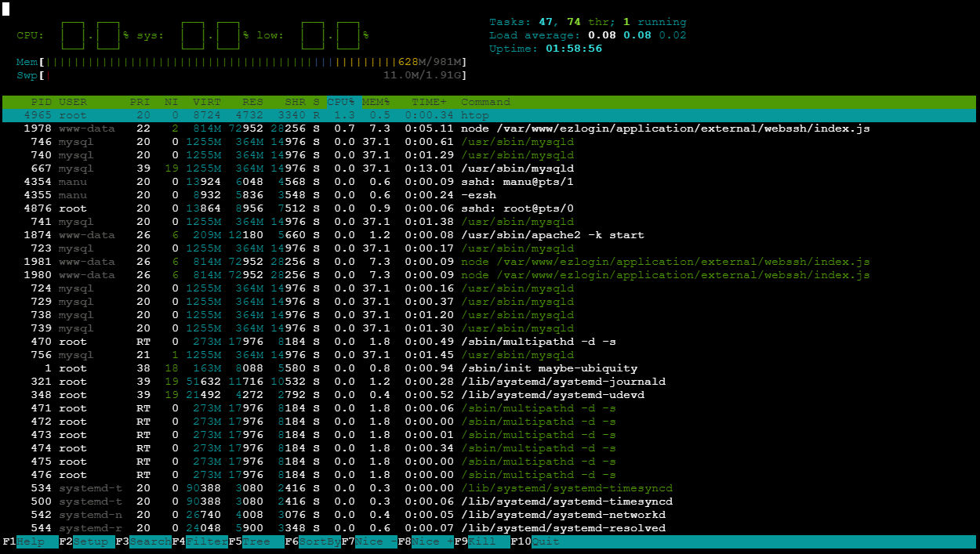The width and height of the screenshot is (980, 554).
Task: Select mysqld row with PID 723
Action: coord(489,248)
